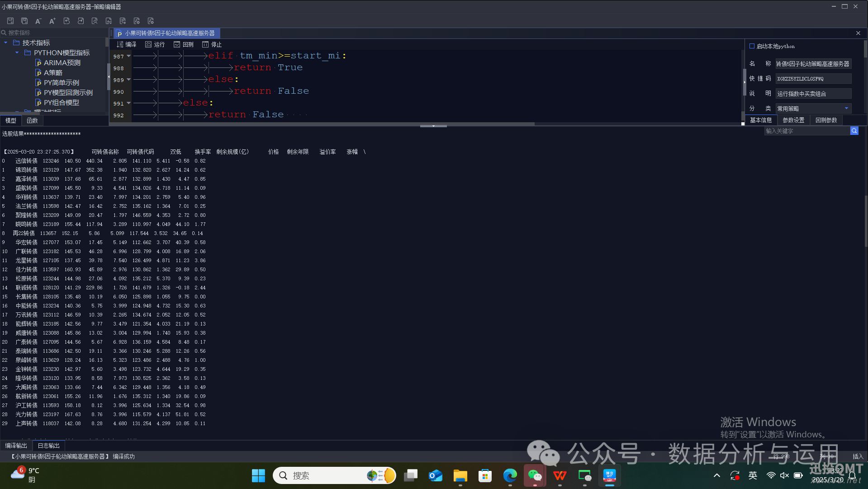
Task: Click the 快捷码 input field
Action: pyautogui.click(x=813, y=79)
